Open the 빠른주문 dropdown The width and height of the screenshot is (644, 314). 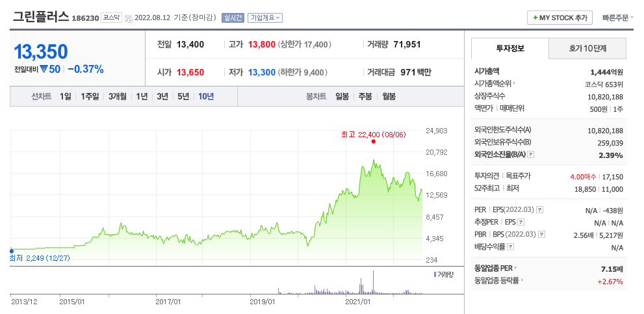[618, 18]
